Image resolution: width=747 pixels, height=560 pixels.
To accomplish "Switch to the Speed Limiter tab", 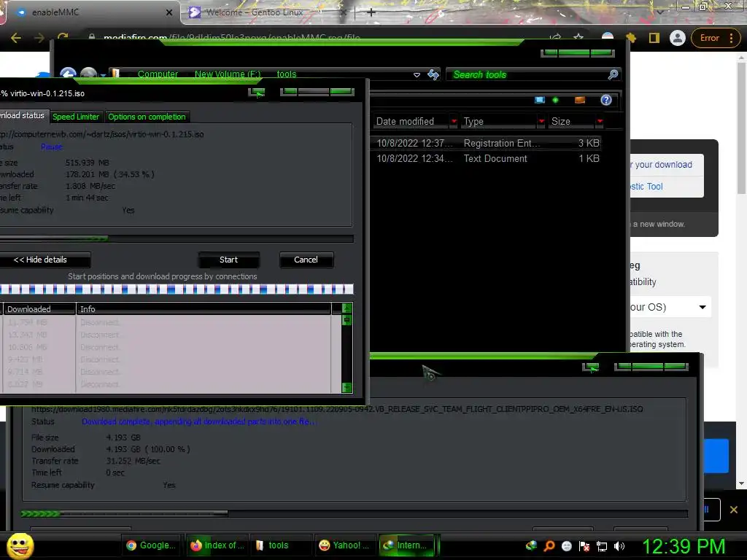I will 76,117.
